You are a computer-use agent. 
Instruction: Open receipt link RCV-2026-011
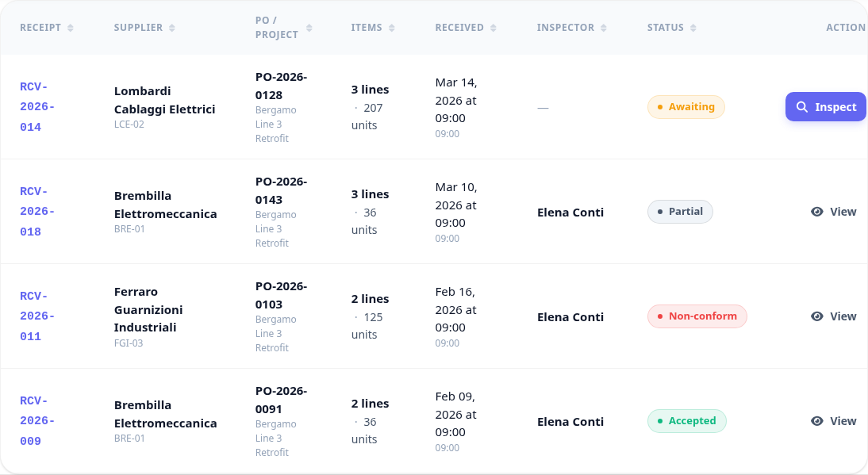pyautogui.click(x=37, y=316)
